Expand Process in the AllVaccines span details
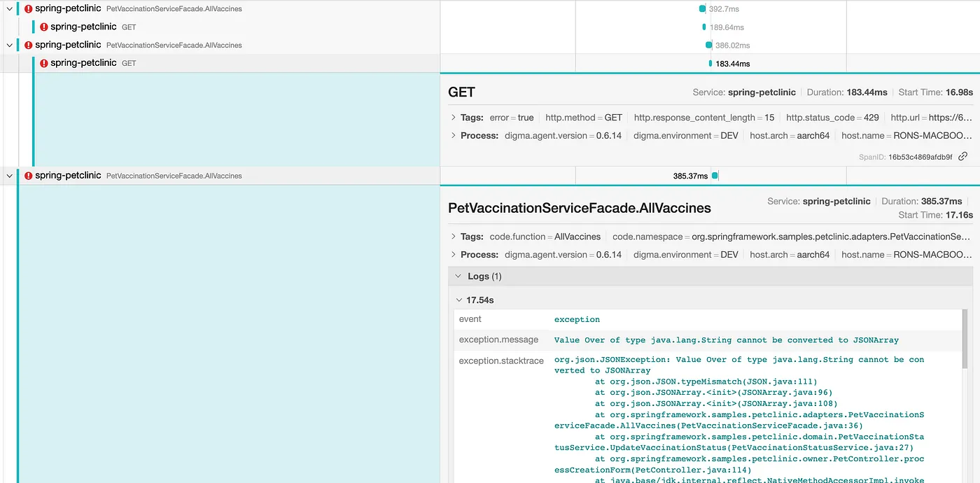980x483 pixels. 454,255
